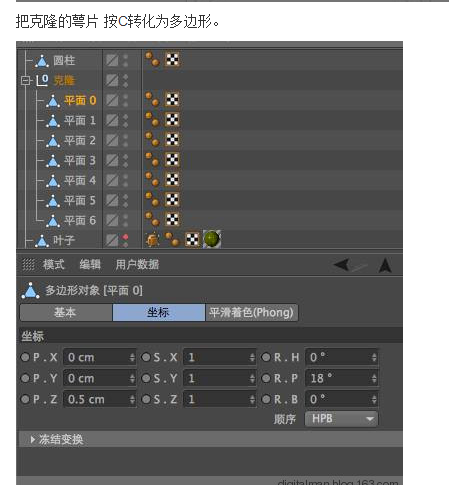The image size is (449, 485).
Task: Click the Phong tag on 平面 0
Action: pos(153,99)
